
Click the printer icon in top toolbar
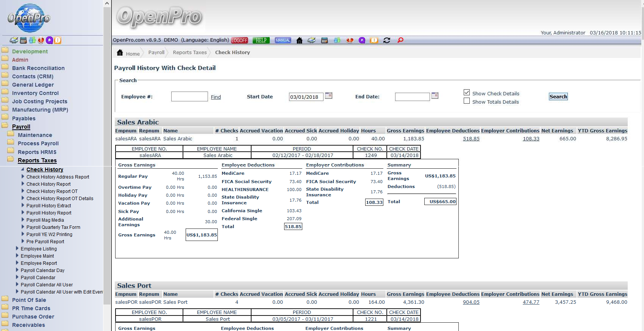[311, 40]
